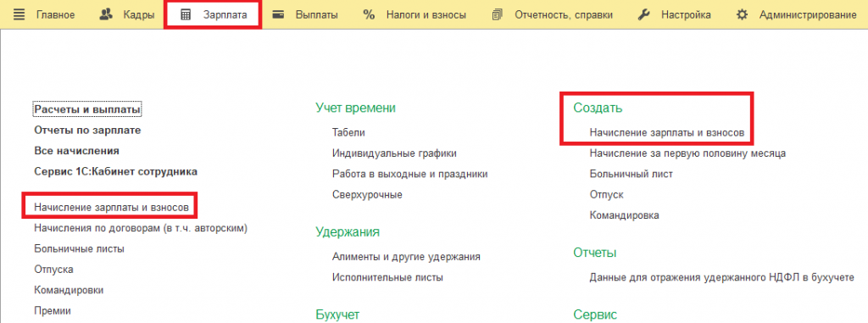This screenshot has height=323, width=868.
Task: Click the people icon for Кадры
Action: coord(106,15)
